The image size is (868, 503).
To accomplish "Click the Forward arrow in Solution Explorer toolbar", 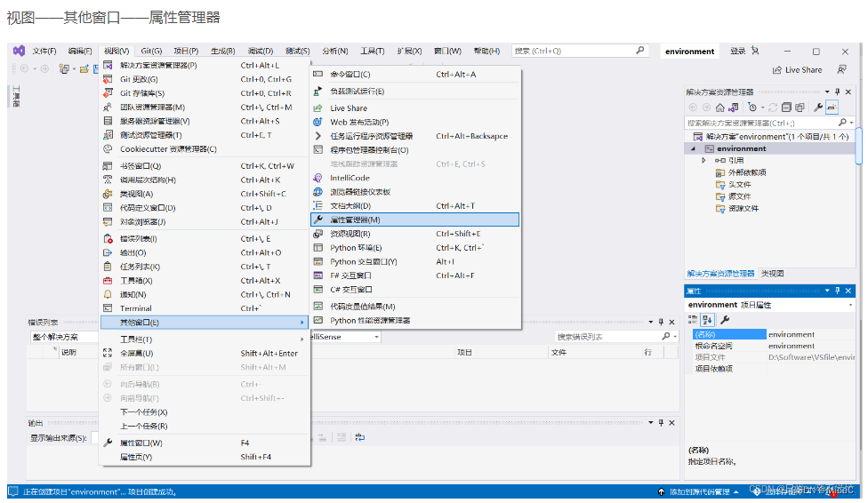I will click(x=706, y=108).
